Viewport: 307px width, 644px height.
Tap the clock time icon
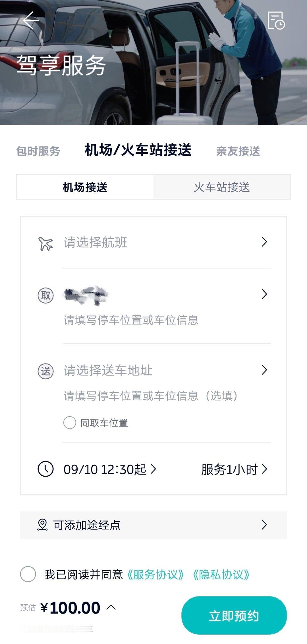45,469
